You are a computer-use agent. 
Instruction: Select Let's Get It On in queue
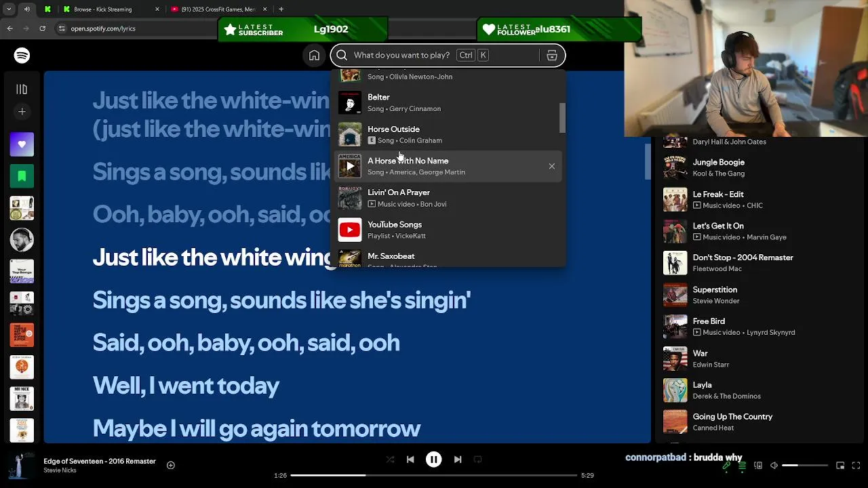click(x=757, y=231)
